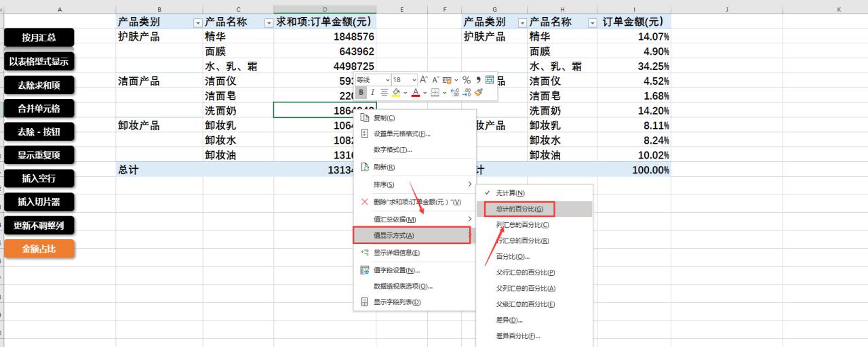Open the font name dropdown showing 等线
868x347 pixels.
pos(388,80)
